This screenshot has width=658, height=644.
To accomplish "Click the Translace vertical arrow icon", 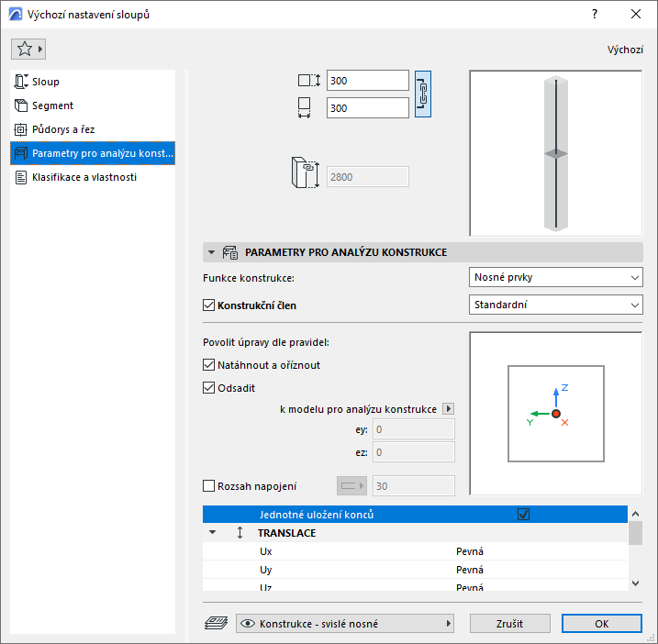I will 240,533.
